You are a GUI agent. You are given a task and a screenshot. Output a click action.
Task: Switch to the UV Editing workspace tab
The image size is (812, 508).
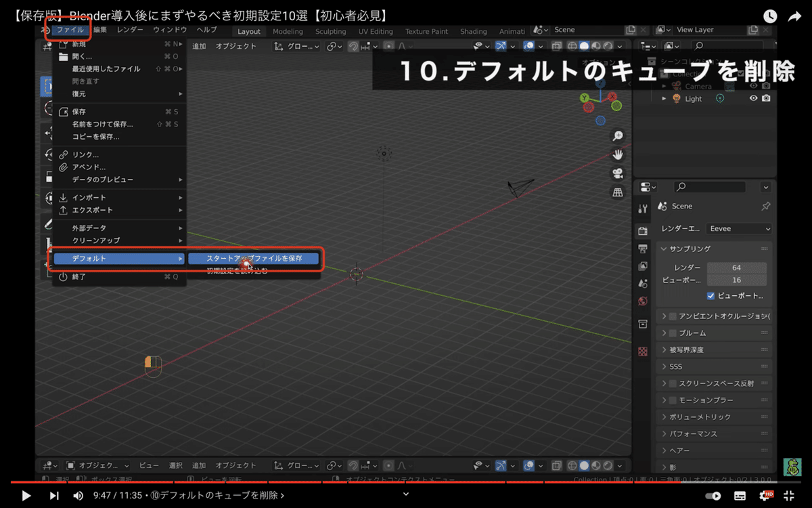(376, 31)
